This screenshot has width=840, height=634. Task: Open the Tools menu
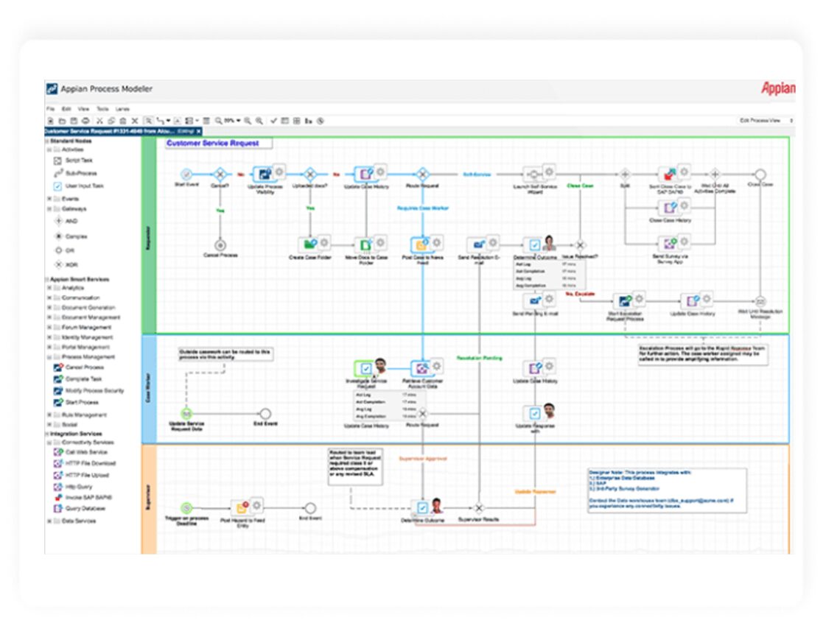click(x=102, y=108)
